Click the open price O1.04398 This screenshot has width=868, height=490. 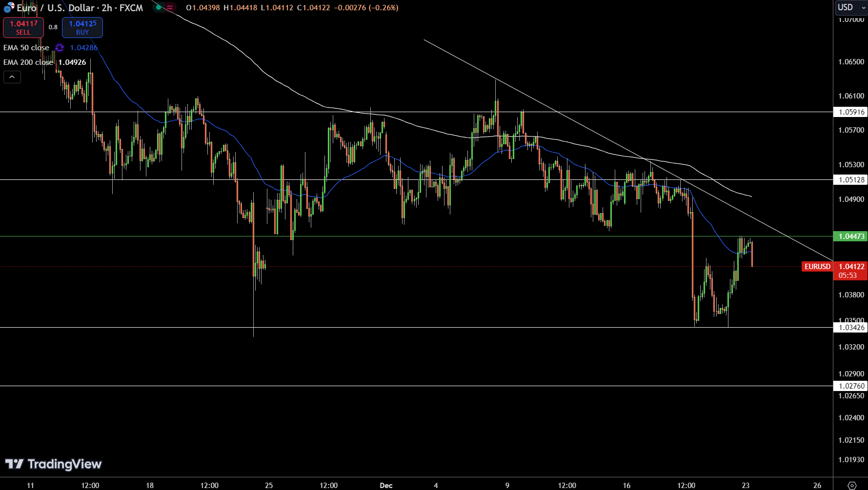203,8
